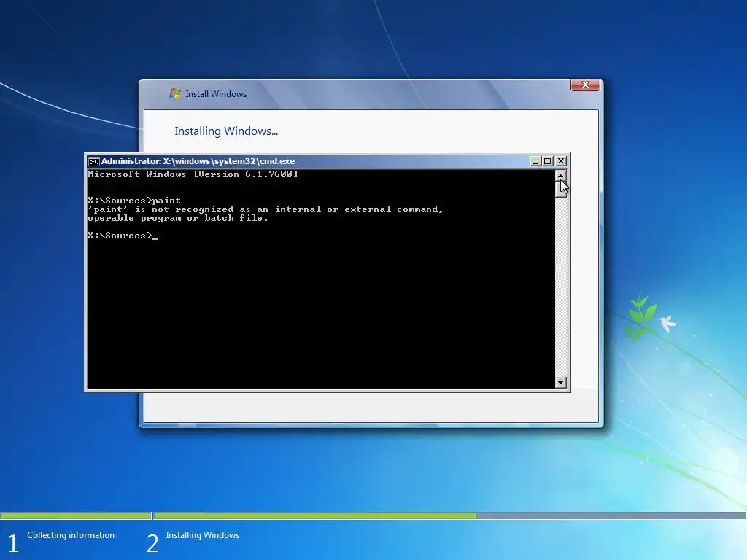Click 'operable program or batch file.' text
Screen dimensions: 747x560
(178, 218)
